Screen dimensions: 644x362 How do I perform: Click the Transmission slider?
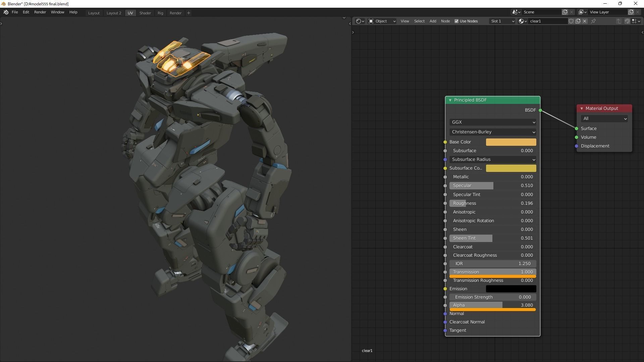492,272
